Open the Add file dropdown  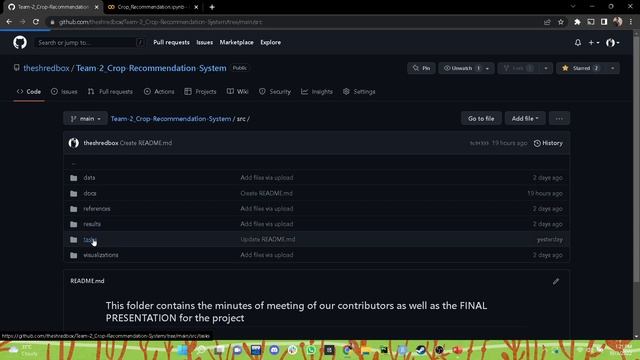coord(525,118)
